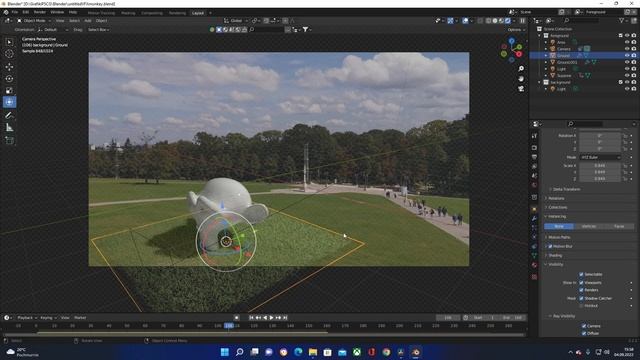Collapse the Instancing panel
The image size is (640, 360).
(x=557, y=216)
